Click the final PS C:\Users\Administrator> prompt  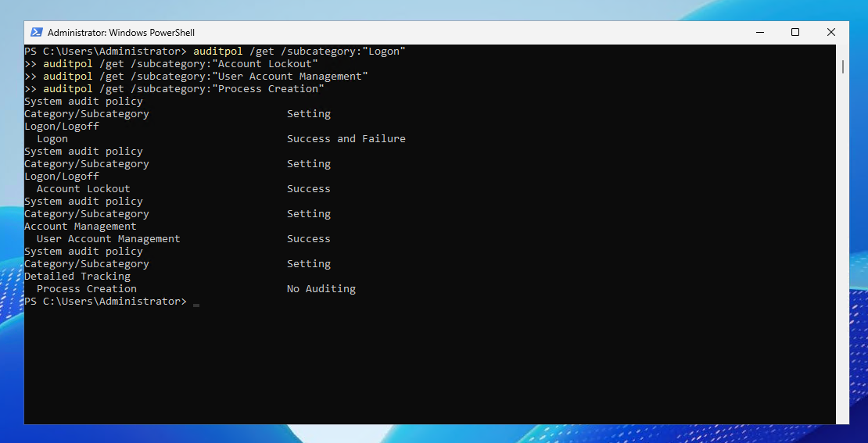click(106, 302)
